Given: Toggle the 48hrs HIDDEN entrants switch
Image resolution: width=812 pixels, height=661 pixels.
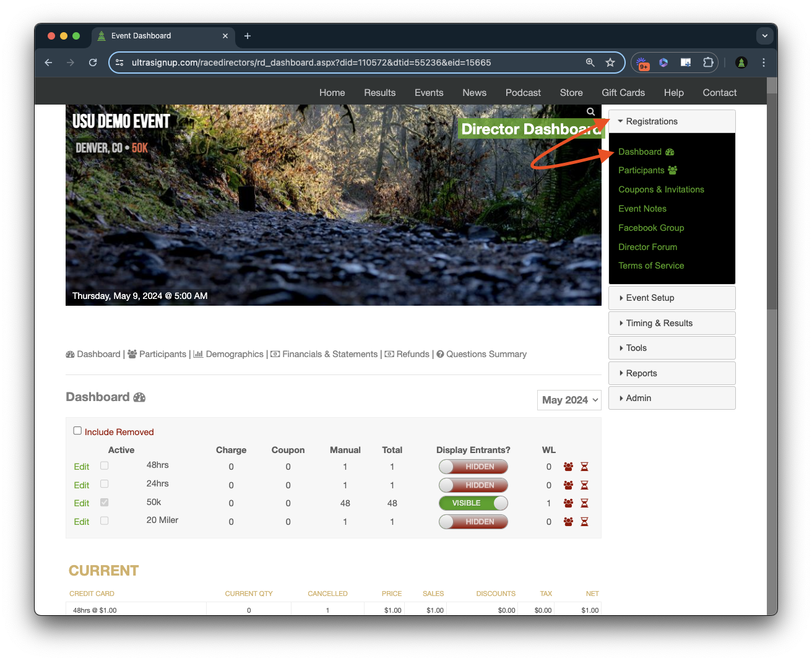Looking at the screenshot, I should [473, 467].
